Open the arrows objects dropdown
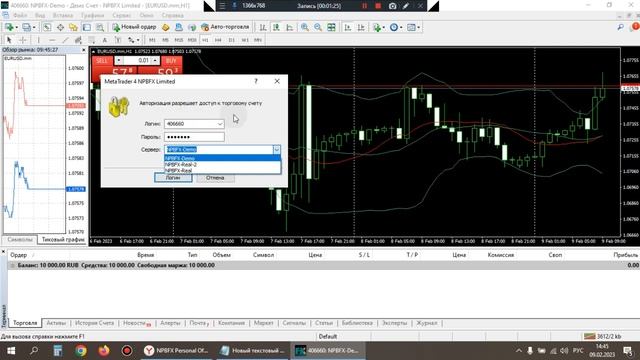Screen dimensions: 640x360 [133, 40]
